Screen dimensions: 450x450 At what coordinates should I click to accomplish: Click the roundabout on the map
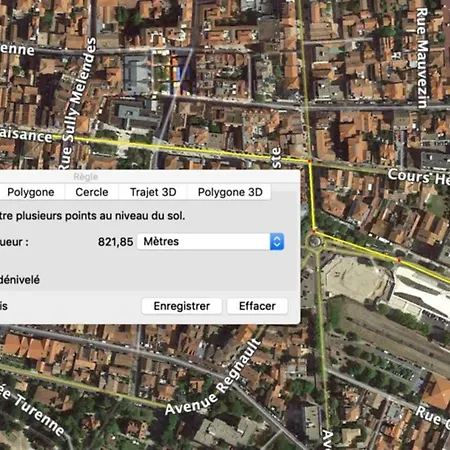point(315,241)
